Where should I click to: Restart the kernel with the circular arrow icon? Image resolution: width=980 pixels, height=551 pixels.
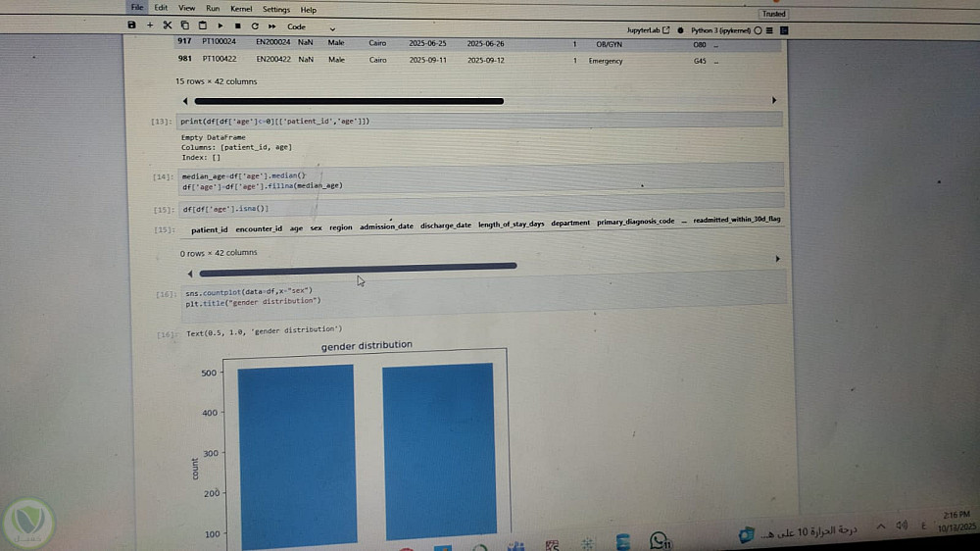pos(255,26)
